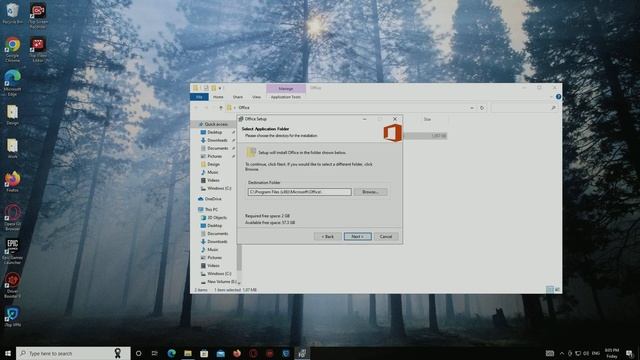Show hidden system tray icons

pos(562,353)
